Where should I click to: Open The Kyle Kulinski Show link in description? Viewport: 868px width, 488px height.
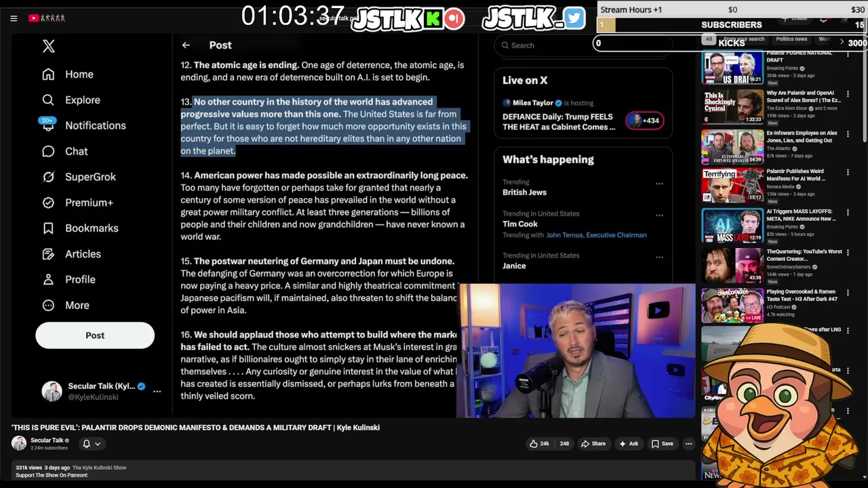click(99, 468)
